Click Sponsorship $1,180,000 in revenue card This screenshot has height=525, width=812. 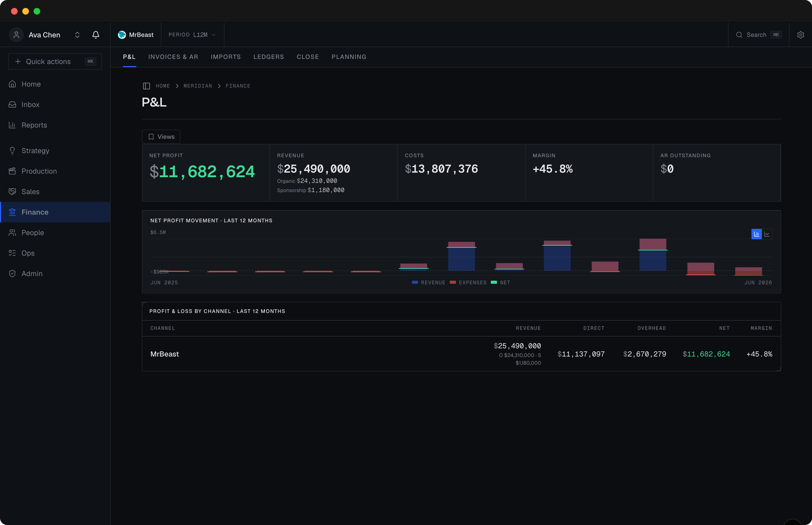[310, 190]
